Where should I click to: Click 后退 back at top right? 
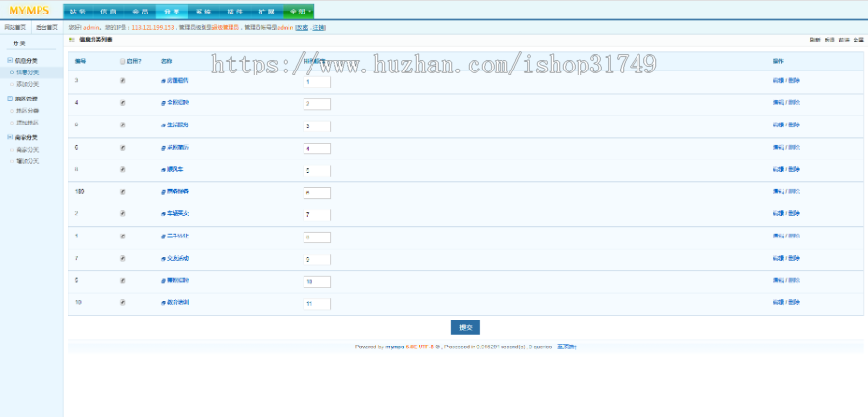point(828,40)
